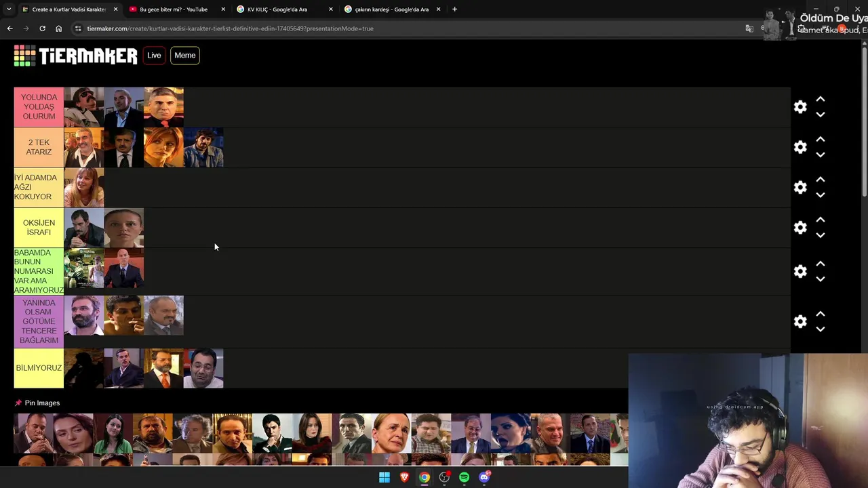Select the dark silhouette image in BİLMİYORUZ tier
The height and width of the screenshot is (488, 868).
click(x=84, y=368)
